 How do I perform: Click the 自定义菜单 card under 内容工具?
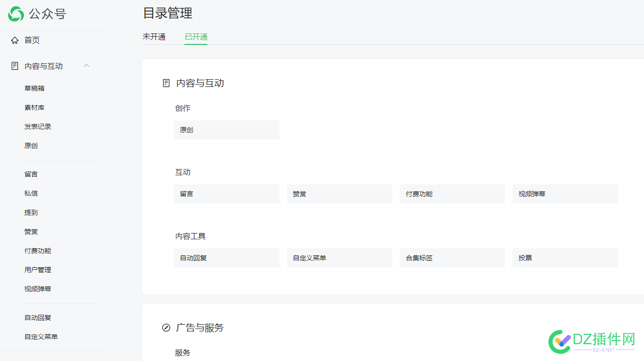(x=340, y=258)
